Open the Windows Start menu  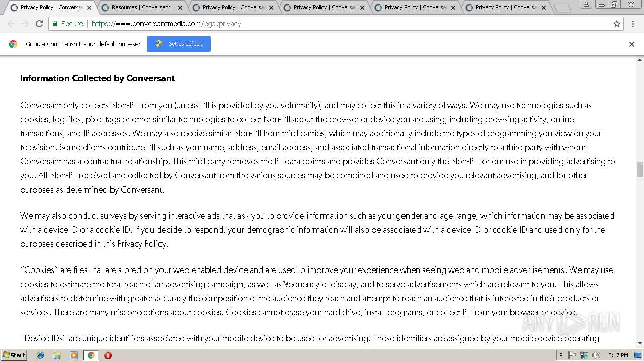14,355
